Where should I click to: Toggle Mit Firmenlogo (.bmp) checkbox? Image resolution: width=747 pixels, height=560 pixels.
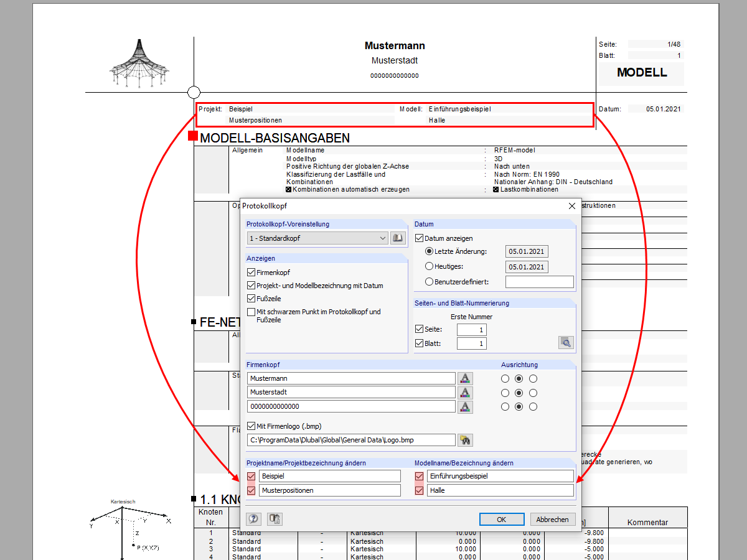pos(251,426)
